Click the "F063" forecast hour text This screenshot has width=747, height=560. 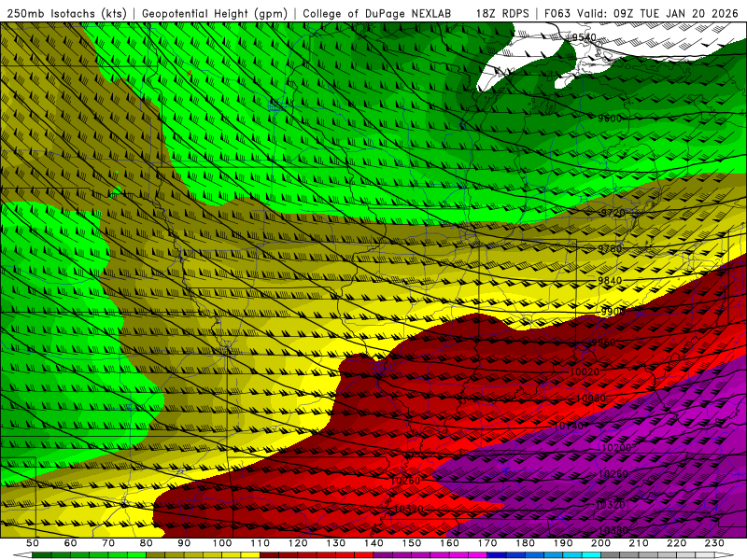point(557,13)
